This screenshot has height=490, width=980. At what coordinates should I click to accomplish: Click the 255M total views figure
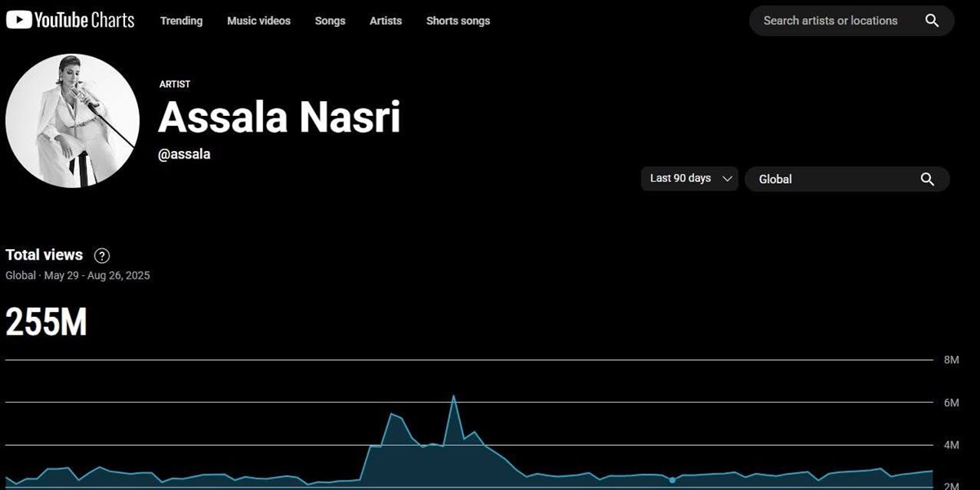pyautogui.click(x=47, y=323)
